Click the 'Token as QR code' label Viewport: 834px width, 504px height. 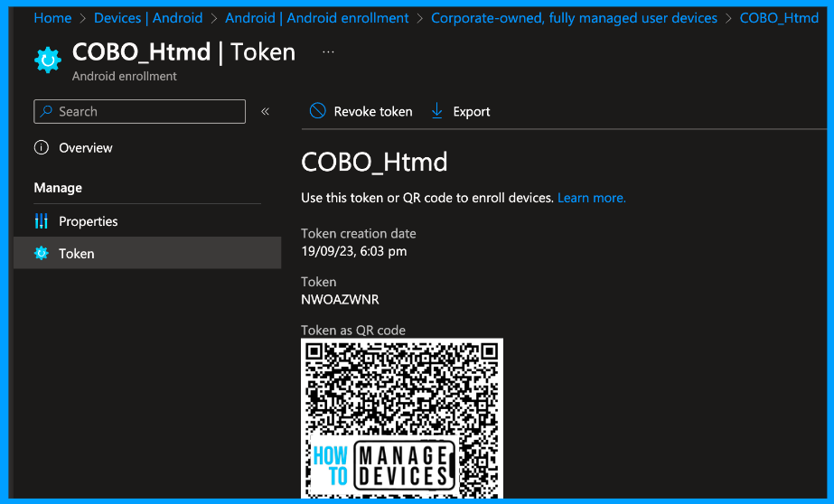click(x=353, y=331)
